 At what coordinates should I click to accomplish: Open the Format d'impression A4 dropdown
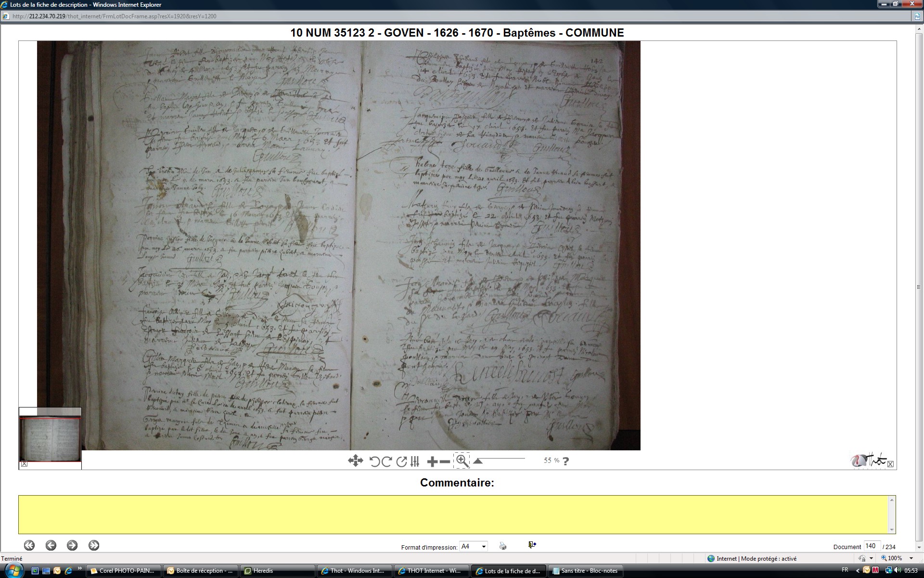(x=474, y=546)
